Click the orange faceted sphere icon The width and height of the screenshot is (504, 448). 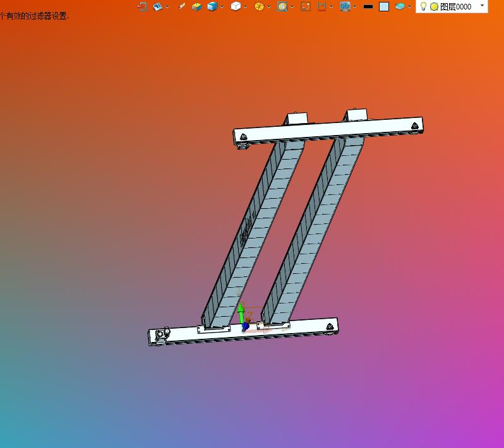pos(259,6)
